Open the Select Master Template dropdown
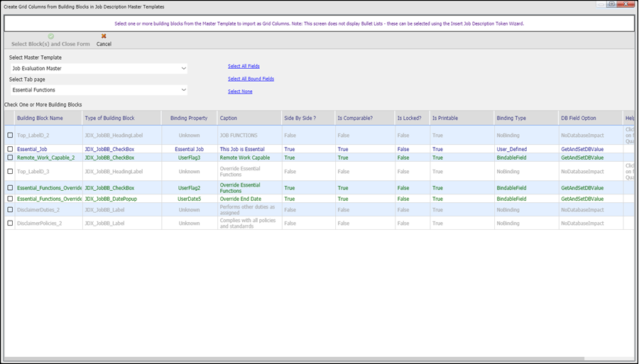The image size is (639, 364). 99,68
